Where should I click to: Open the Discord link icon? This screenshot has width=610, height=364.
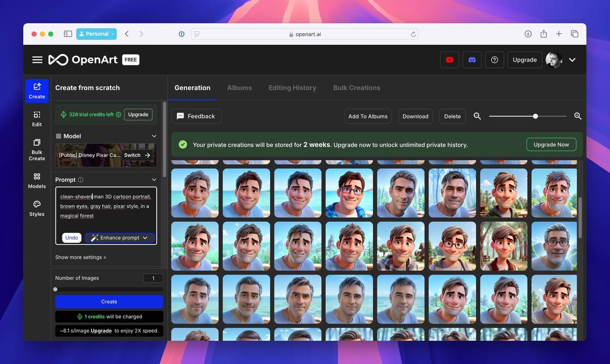[472, 59]
